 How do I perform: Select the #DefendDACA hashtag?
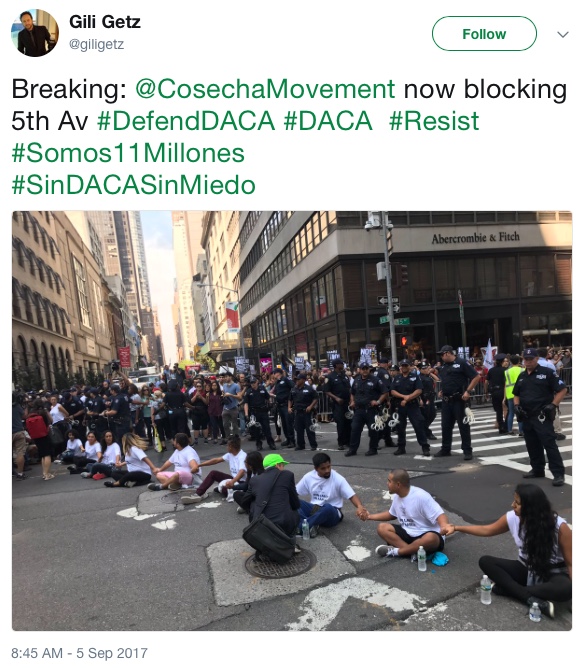186,121
